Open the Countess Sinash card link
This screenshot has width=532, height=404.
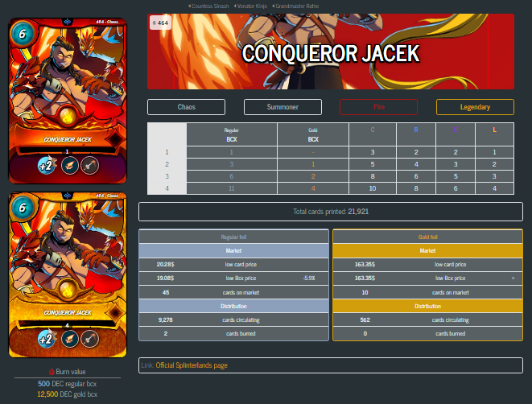[208, 6]
